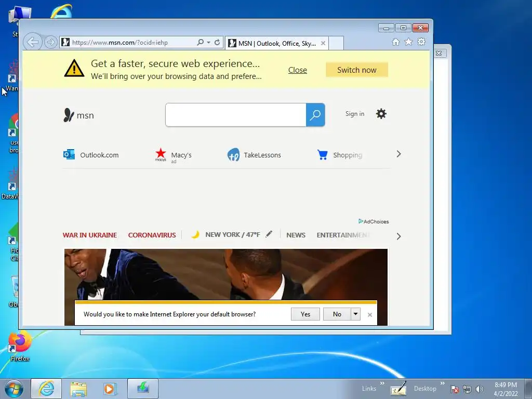
Task: Click the Show desktop strip at taskbar end
Action: 528,389
